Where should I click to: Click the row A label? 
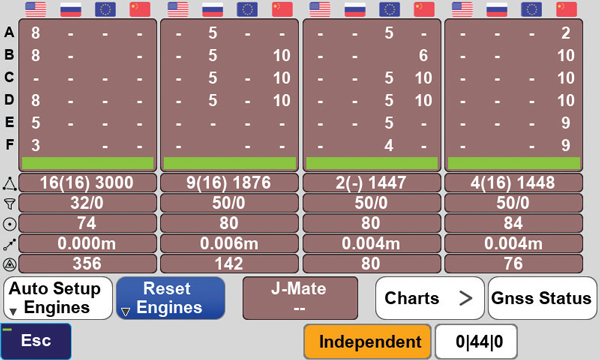click(x=9, y=33)
